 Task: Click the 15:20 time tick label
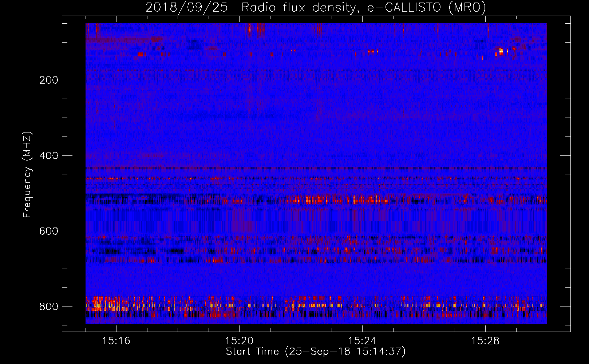click(239, 341)
